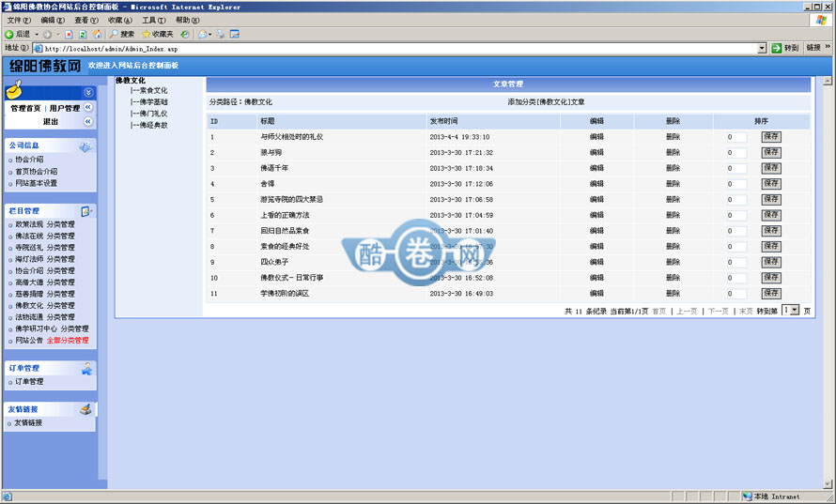Screen dimensions: 836x504
Task: Open the 文件(F) menu
Action: click(x=19, y=21)
